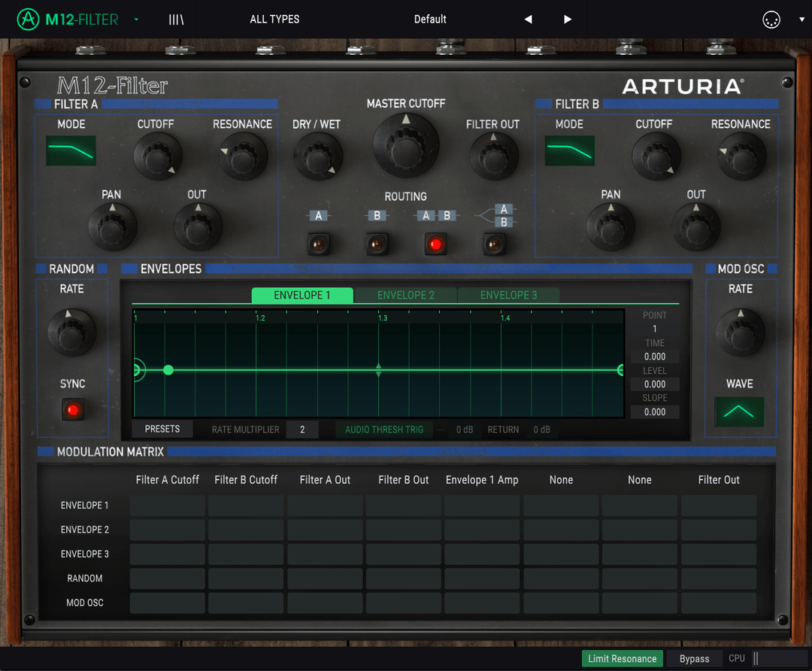812x671 pixels.
Task: Click the Filter A Cutoff knob
Action: [x=157, y=156]
